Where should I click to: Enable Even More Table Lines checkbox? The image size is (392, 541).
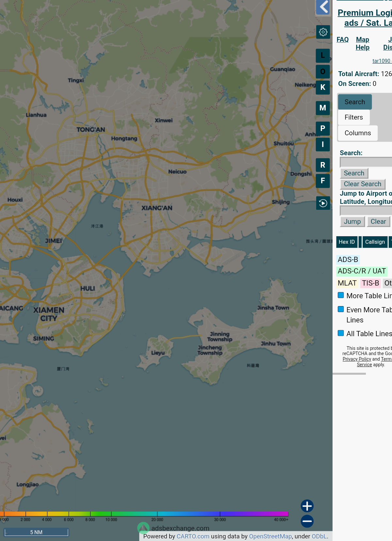tap(341, 309)
